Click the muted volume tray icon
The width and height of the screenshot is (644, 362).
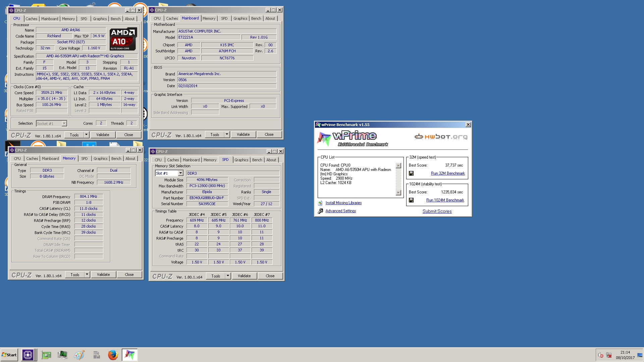point(601,355)
